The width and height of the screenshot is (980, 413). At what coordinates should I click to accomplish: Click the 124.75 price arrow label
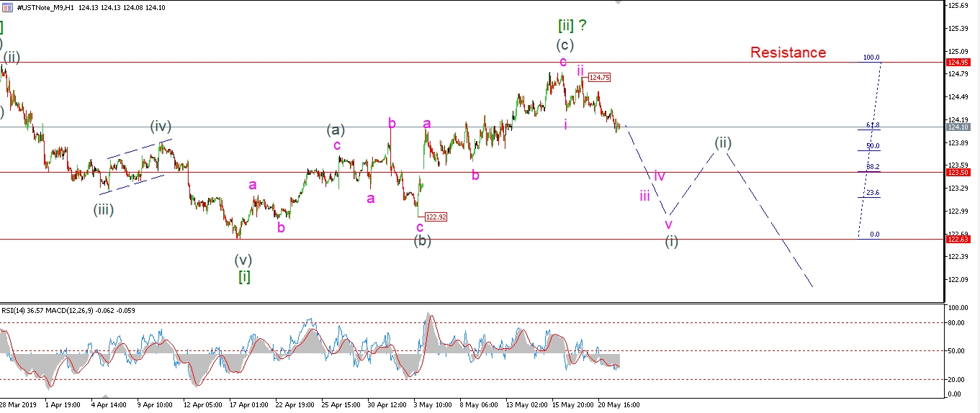tap(599, 77)
